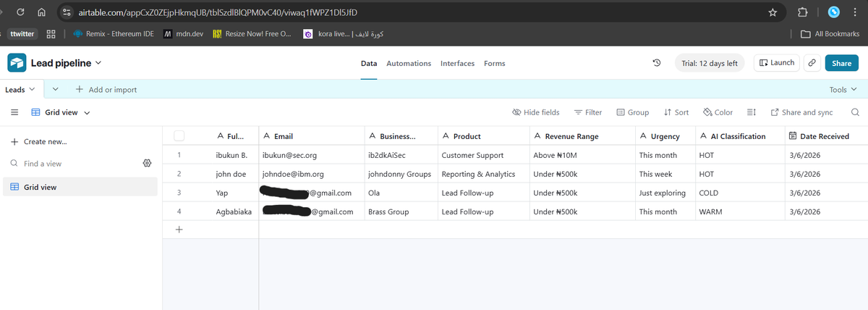868x310 pixels.
Task: Open the Leads table dropdown
Action: (20, 89)
